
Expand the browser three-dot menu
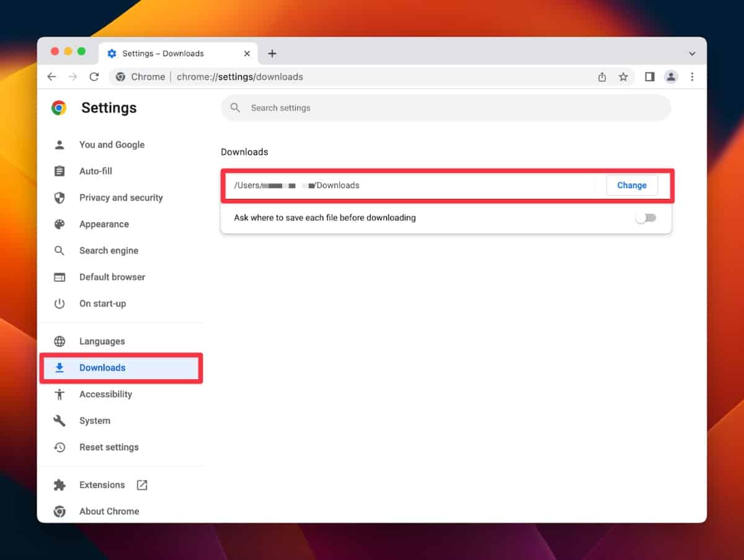[x=693, y=77]
